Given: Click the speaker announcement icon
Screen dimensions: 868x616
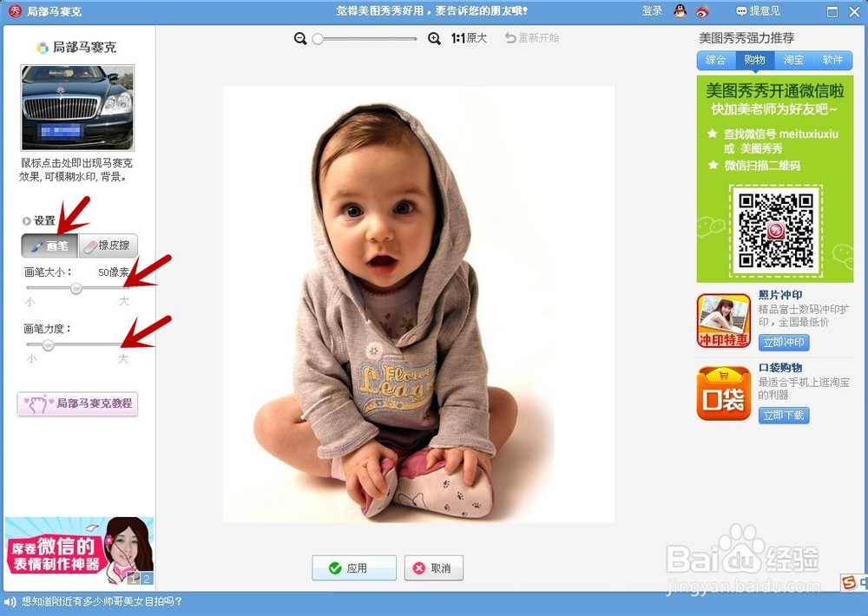Looking at the screenshot, I should (10, 602).
